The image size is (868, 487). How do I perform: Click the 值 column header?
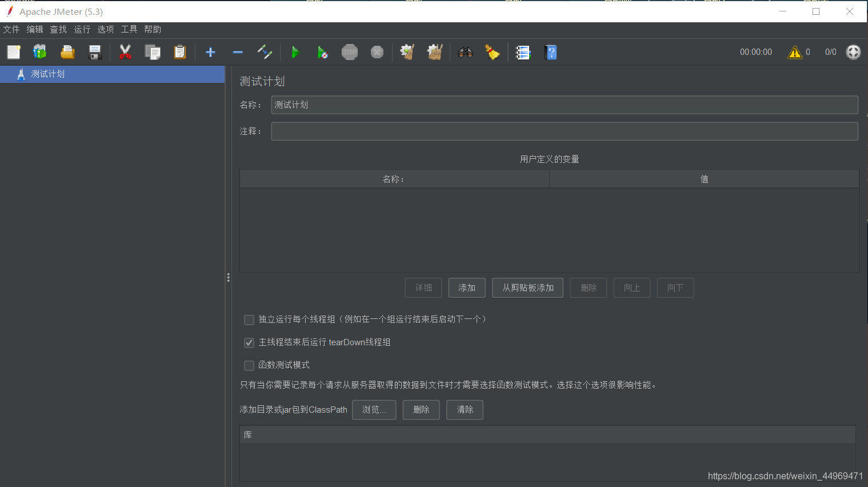pos(704,179)
